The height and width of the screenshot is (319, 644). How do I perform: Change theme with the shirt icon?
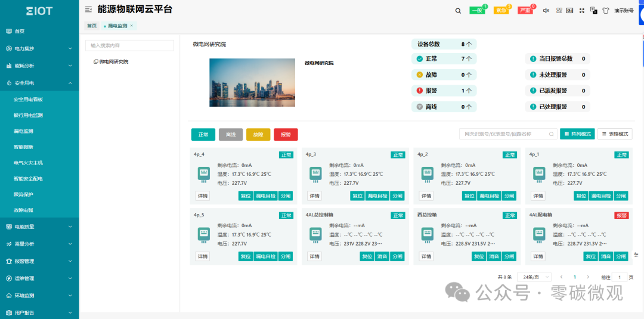[605, 11]
